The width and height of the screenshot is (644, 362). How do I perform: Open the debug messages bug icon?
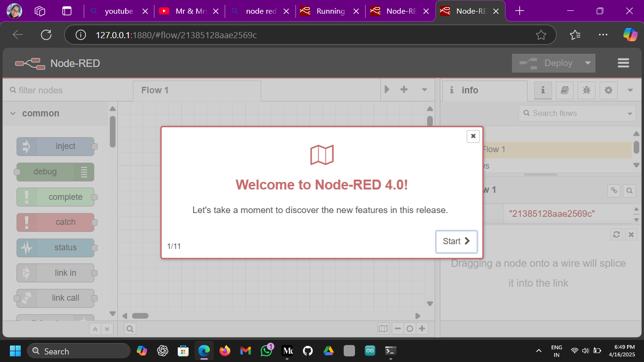point(586,90)
